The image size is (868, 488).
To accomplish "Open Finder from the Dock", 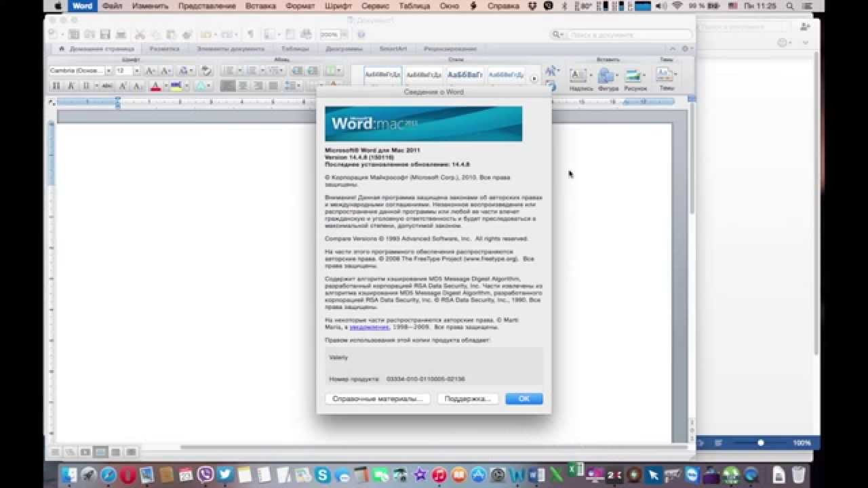I will (69, 474).
